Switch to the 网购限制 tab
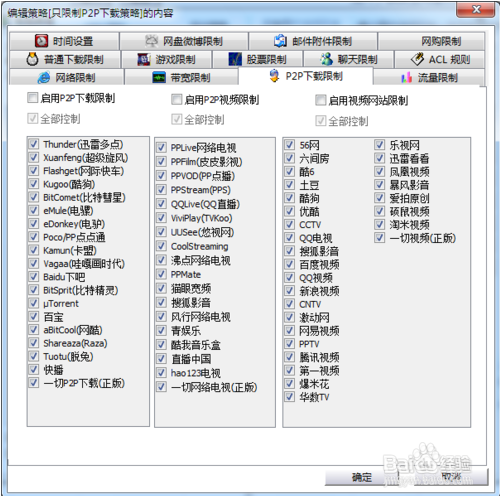Viewport: 500px width, 496px height. click(x=431, y=41)
